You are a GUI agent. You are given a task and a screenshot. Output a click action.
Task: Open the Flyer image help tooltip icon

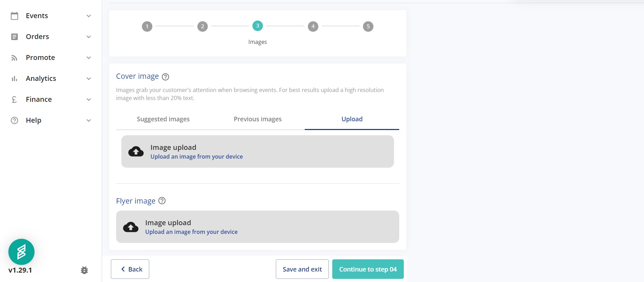pos(162,201)
